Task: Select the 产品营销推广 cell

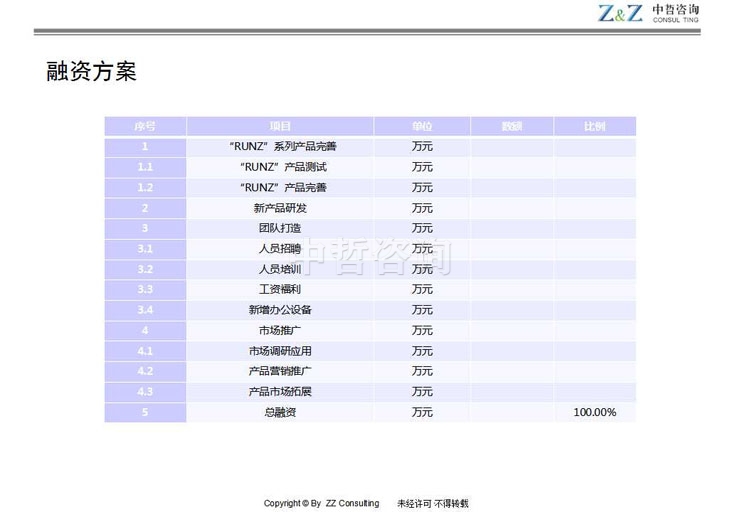Action: click(x=280, y=371)
